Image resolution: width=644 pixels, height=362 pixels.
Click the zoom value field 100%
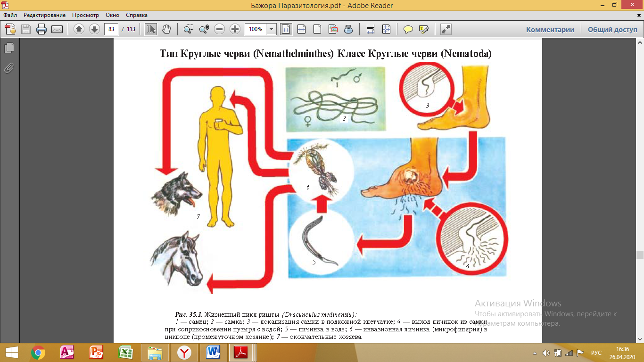[256, 29]
